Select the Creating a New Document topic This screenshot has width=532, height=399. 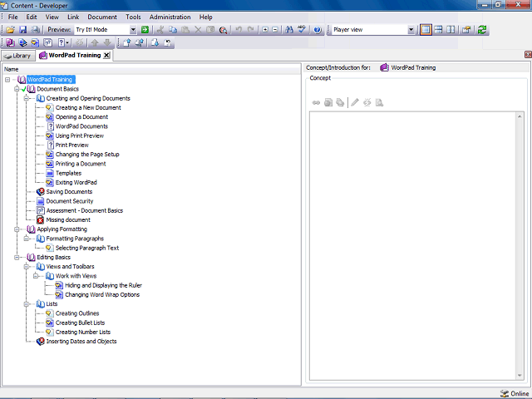click(88, 107)
